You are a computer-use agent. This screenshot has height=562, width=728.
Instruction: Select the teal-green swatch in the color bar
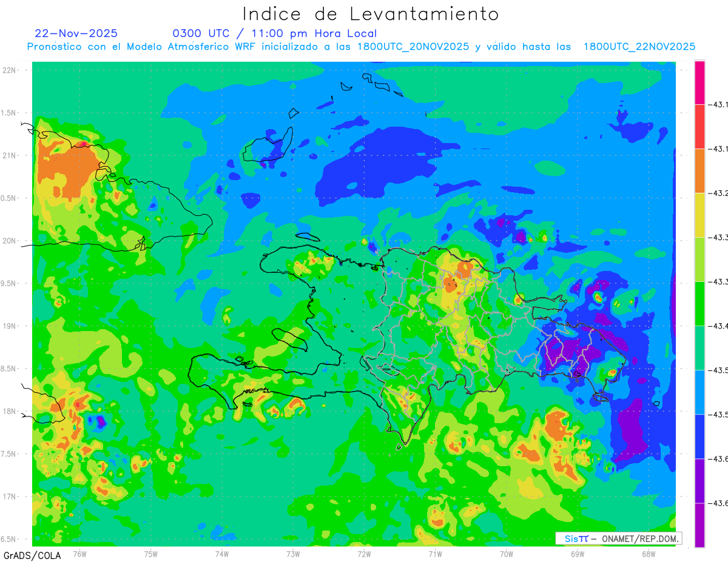point(699,348)
